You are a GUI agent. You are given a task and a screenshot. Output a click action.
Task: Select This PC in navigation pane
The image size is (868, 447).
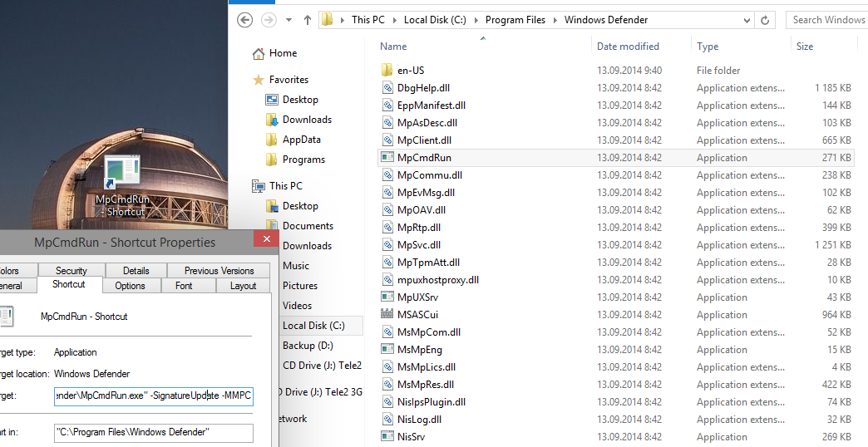[x=286, y=186]
